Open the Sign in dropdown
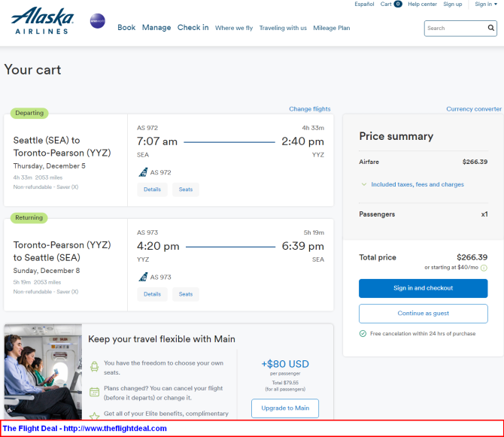504x437 pixels. [x=486, y=5]
